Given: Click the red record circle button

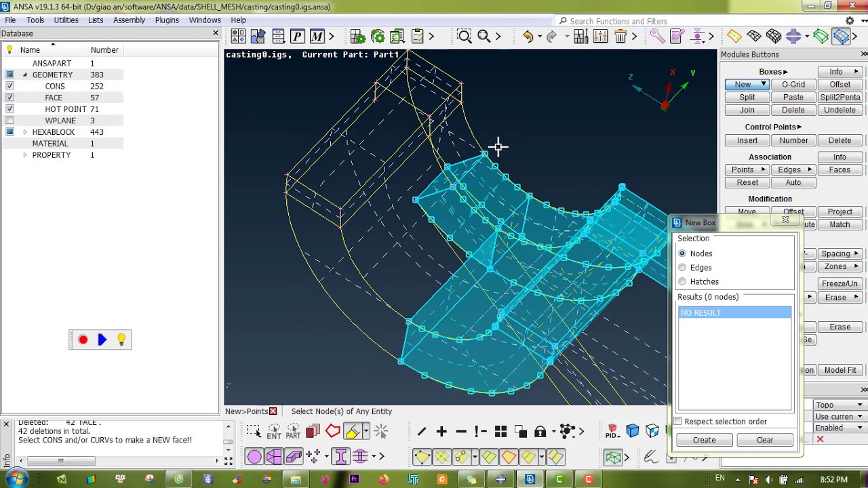Looking at the screenshot, I should point(83,340).
